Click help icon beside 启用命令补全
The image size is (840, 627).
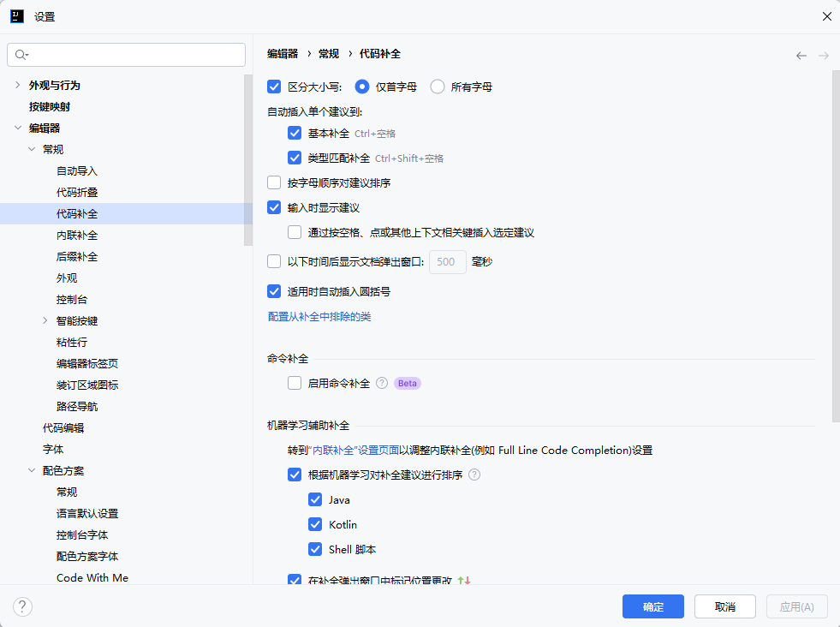[x=382, y=384]
